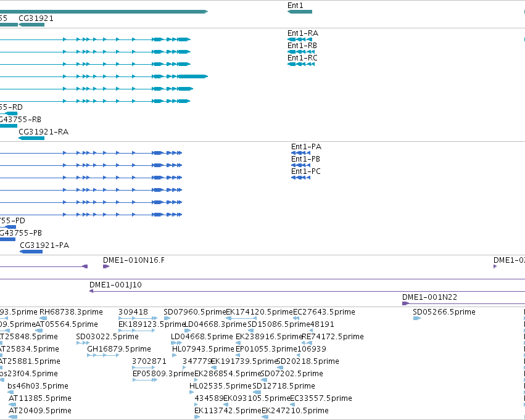This screenshot has height=420, width=525.
Task: Open the EK113742.5prime EST label
Action: [x=228, y=411]
